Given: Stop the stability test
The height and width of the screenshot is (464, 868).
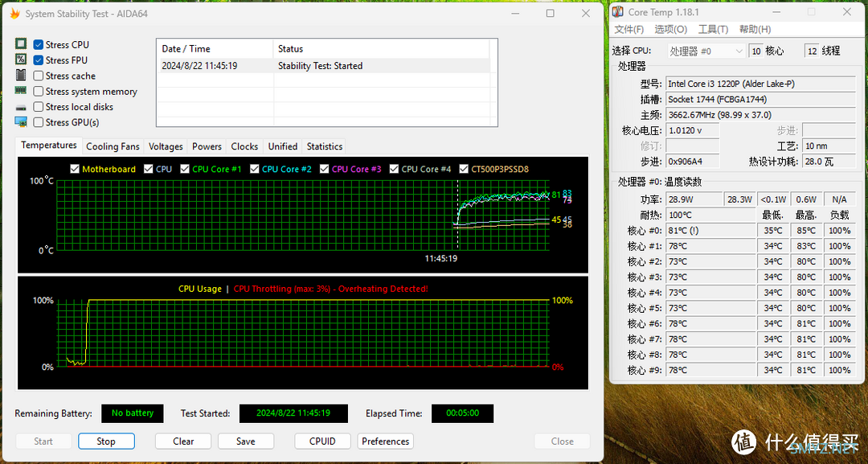Looking at the screenshot, I should pos(106,441).
